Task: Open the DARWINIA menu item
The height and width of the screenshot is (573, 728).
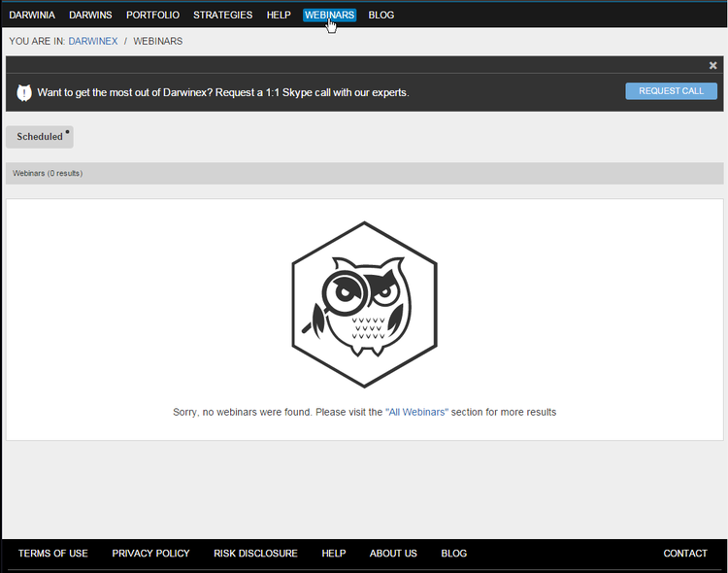Action: (32, 15)
